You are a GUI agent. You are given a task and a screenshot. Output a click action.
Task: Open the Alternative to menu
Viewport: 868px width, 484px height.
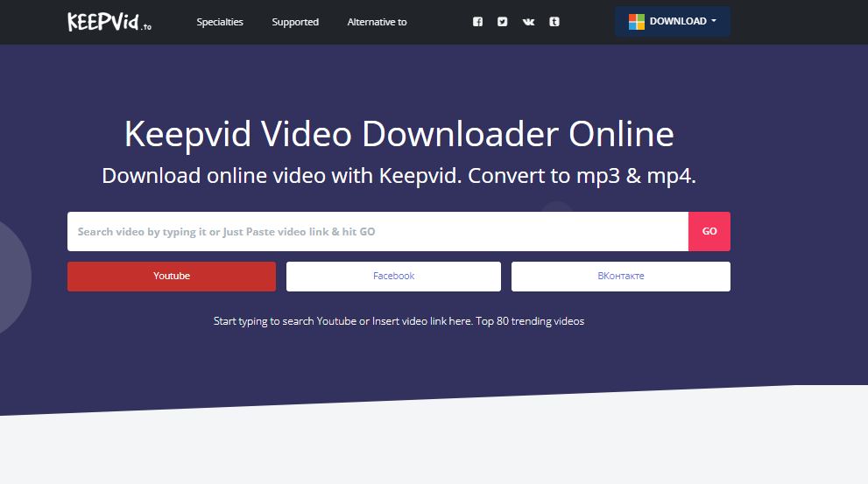click(377, 22)
